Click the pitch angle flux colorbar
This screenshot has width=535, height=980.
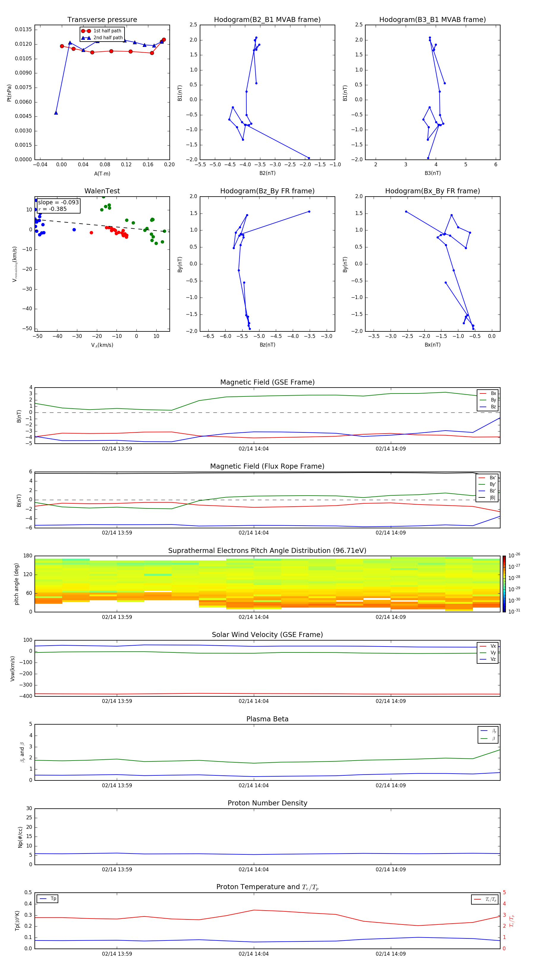pyautogui.click(x=504, y=584)
